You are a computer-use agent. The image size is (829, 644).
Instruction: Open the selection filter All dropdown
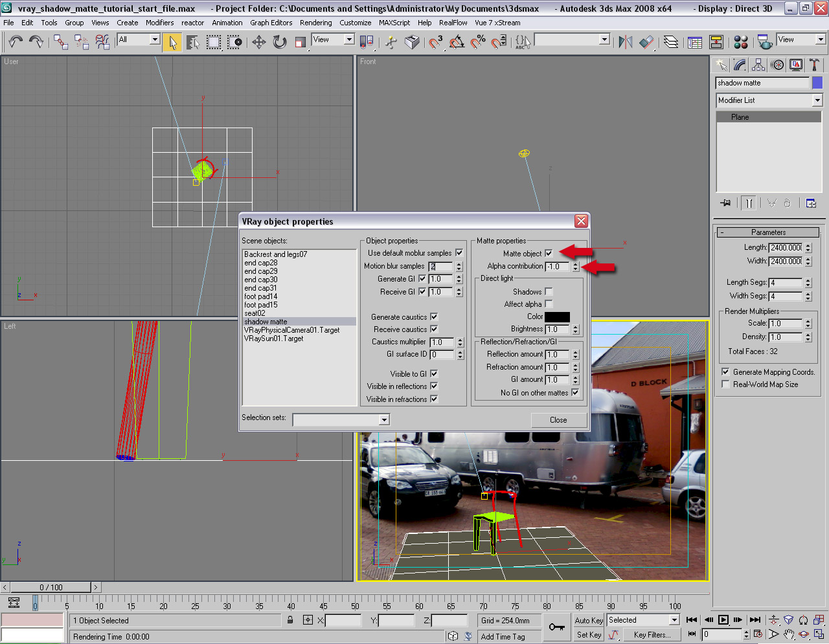pyautogui.click(x=154, y=39)
